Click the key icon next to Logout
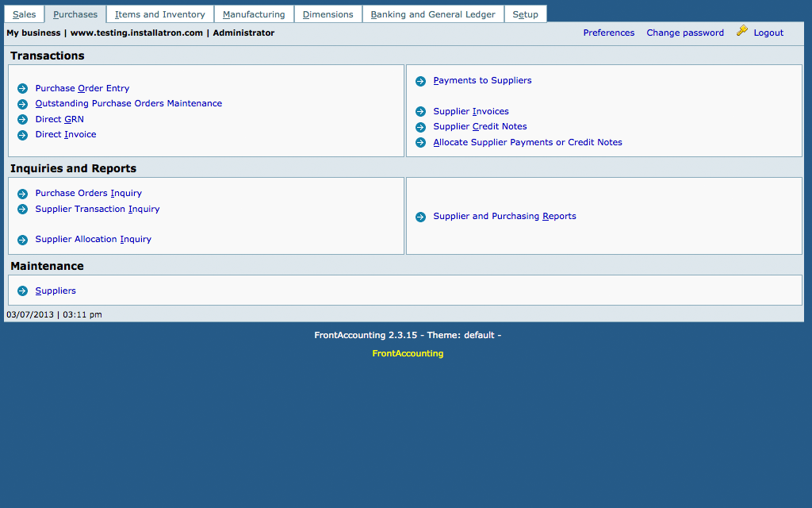Viewport: 812px width, 508px height. pos(742,31)
